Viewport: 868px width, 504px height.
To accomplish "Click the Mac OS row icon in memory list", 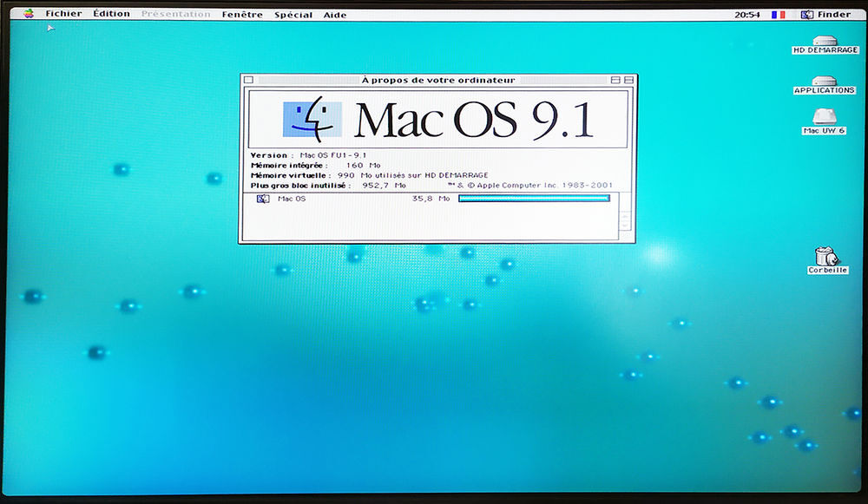I will 263,199.
